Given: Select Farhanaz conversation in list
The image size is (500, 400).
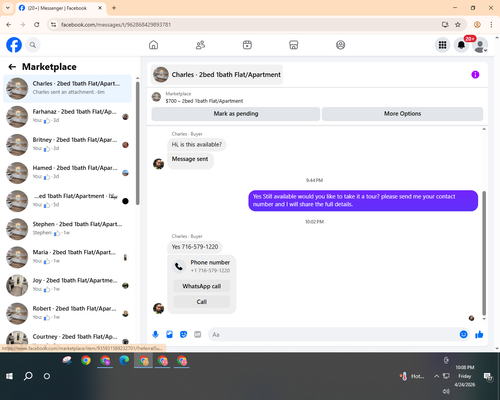Looking at the screenshot, I should [67, 117].
